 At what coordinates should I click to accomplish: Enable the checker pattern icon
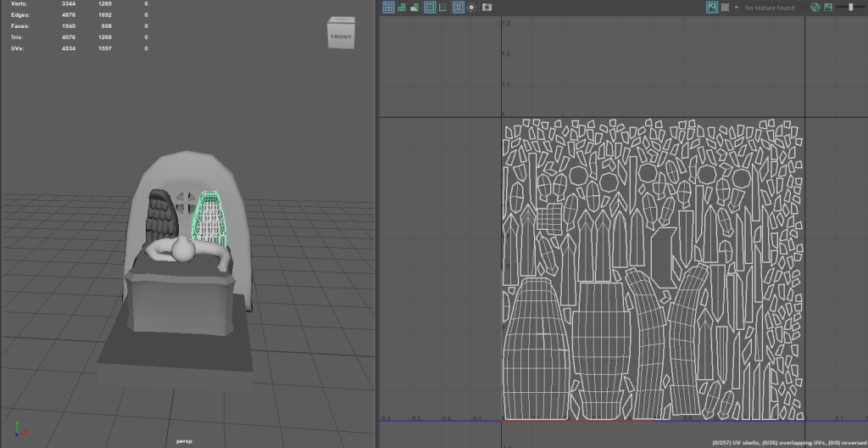coord(725,7)
